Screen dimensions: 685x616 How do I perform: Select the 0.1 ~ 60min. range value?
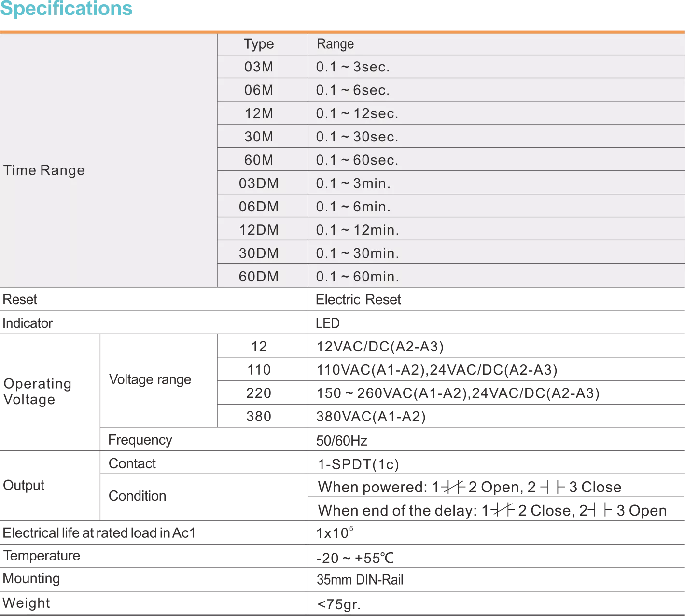pos(357,277)
